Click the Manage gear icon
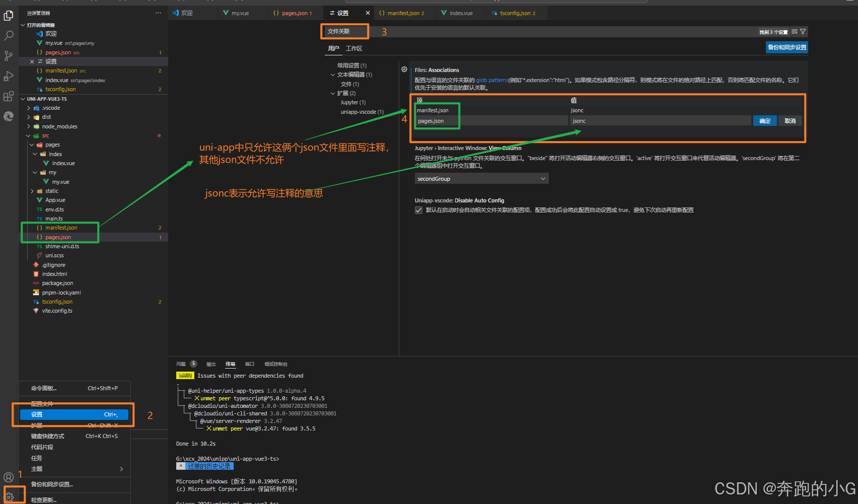This screenshot has width=858, height=504. pos(10,497)
